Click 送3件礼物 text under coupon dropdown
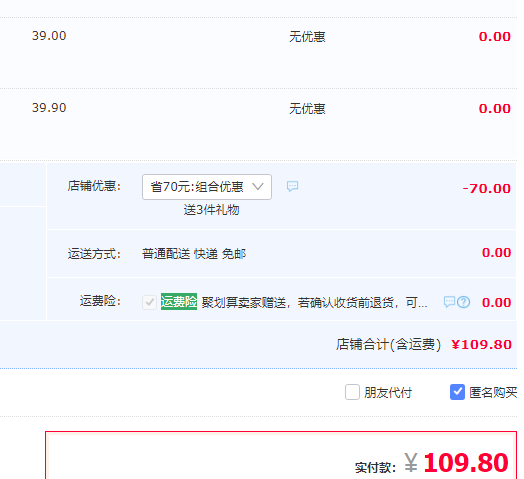Image resolution: width=524 pixels, height=479 pixels. point(211,210)
